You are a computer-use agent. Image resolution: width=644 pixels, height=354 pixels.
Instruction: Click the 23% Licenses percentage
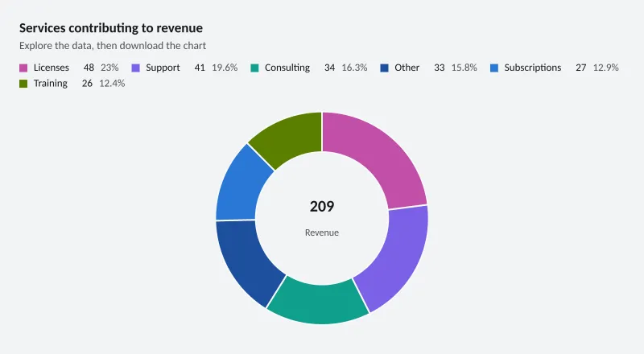109,68
